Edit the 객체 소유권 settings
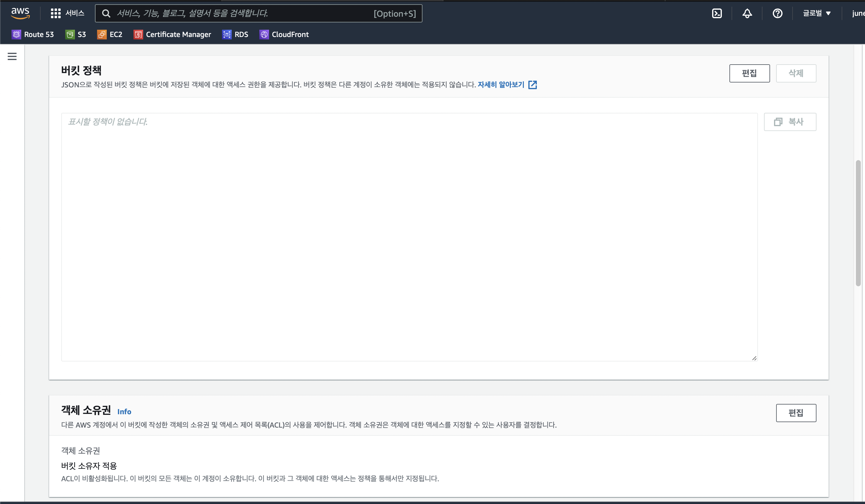Screen dimensions: 865x504 [x=796, y=413]
